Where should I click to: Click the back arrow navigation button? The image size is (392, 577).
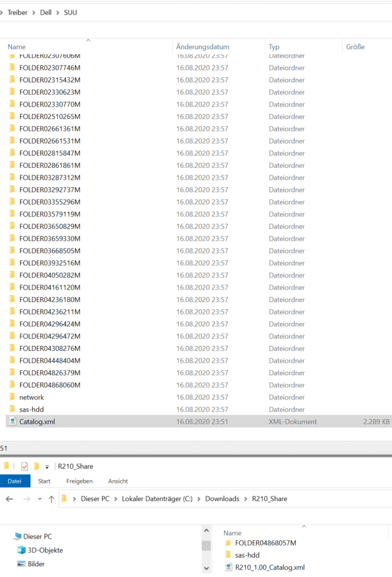(x=10, y=499)
